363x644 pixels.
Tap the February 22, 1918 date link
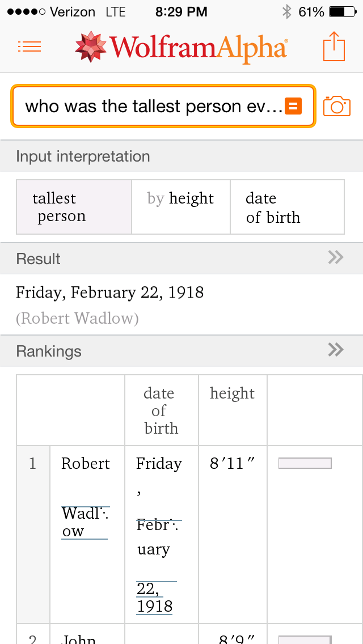(155, 598)
